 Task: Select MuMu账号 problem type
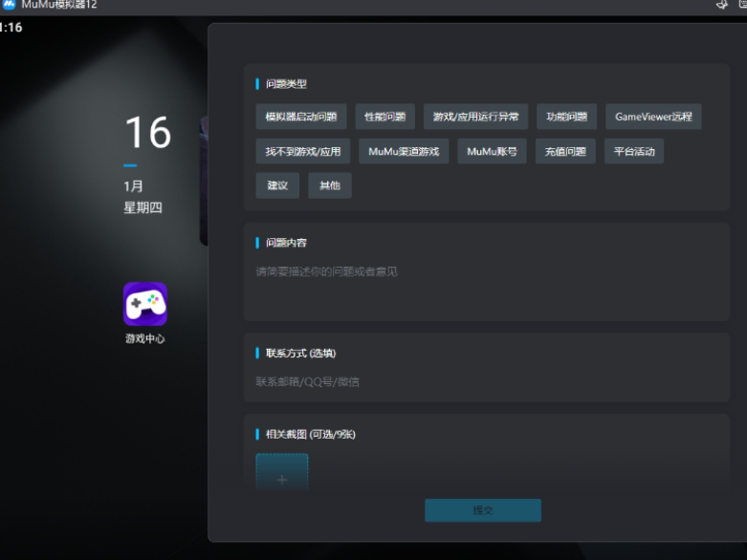pos(492,151)
